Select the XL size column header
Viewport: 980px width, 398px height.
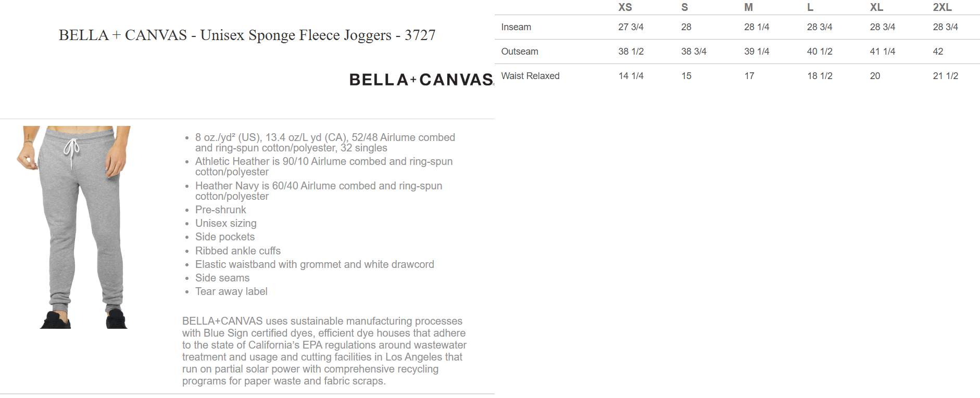pos(876,7)
